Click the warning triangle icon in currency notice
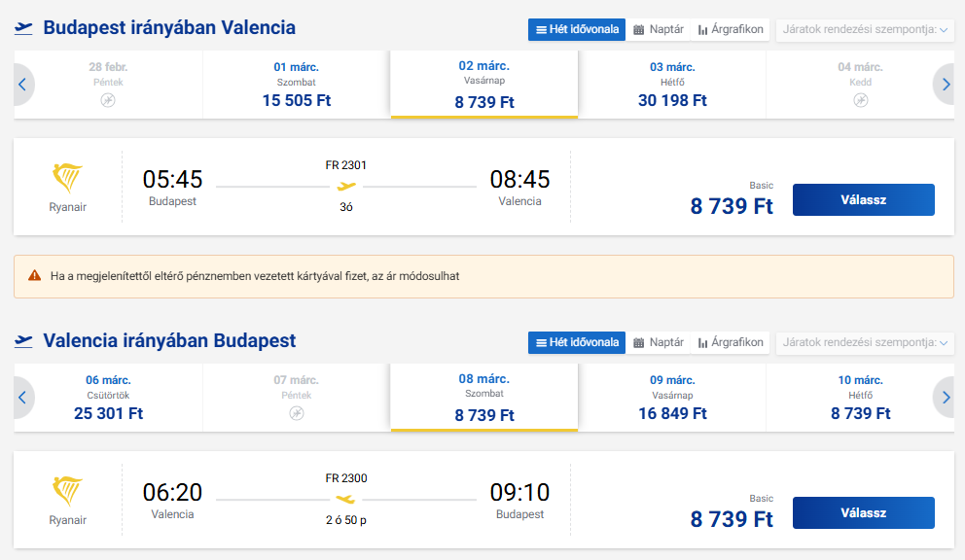The width and height of the screenshot is (965, 560). 35,276
